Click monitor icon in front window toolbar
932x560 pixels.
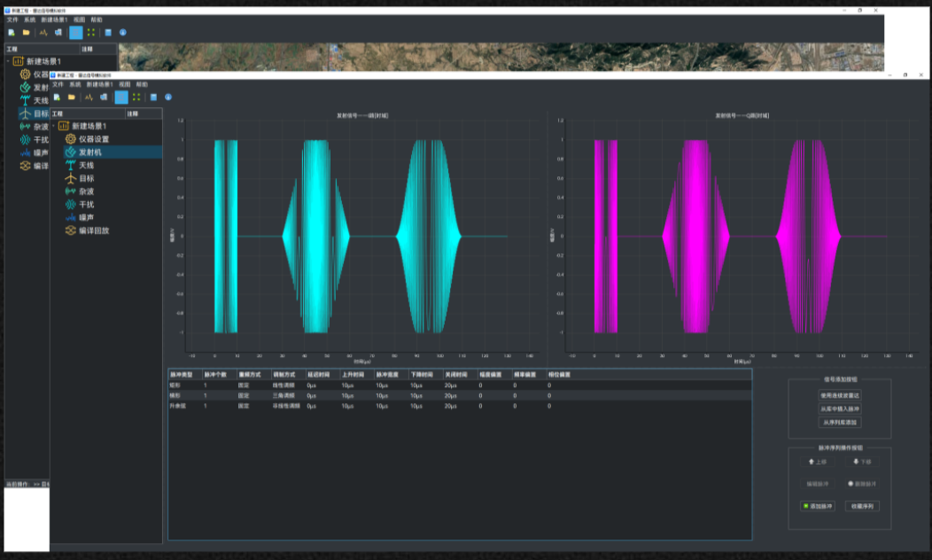(x=104, y=97)
